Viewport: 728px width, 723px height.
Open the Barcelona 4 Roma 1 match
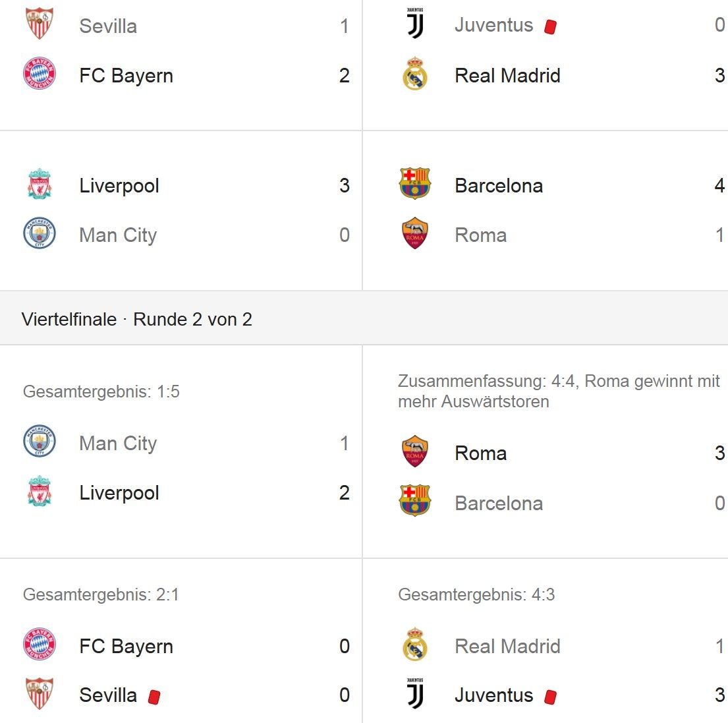(x=545, y=210)
